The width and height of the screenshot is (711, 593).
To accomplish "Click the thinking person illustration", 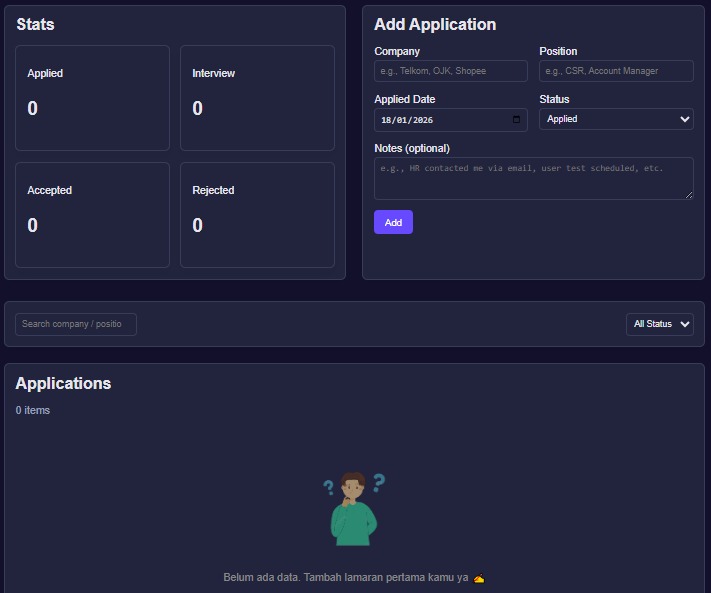I will (354, 508).
